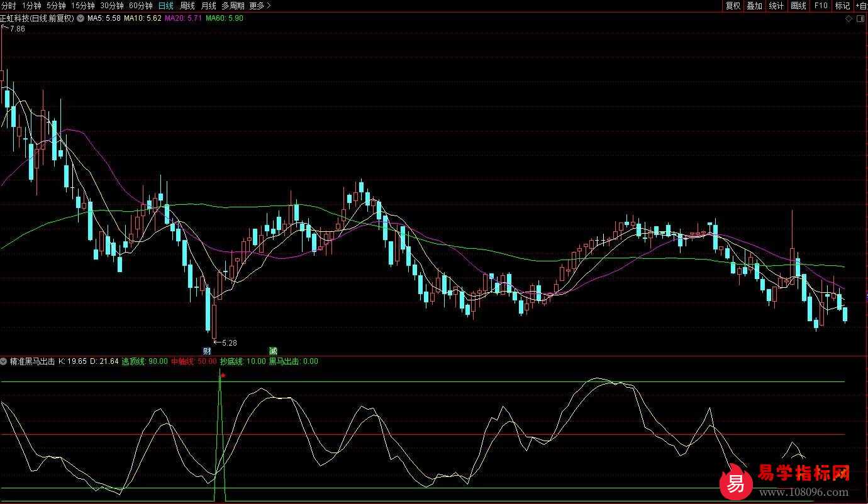Click the D: 21.64 value
This screenshot has height=504, width=868.
point(104,361)
